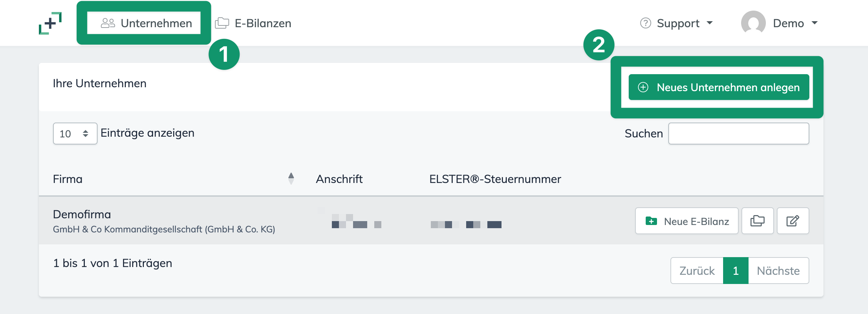Open the Support question-mark help icon
Viewport: 868px width, 314px height.
(645, 23)
